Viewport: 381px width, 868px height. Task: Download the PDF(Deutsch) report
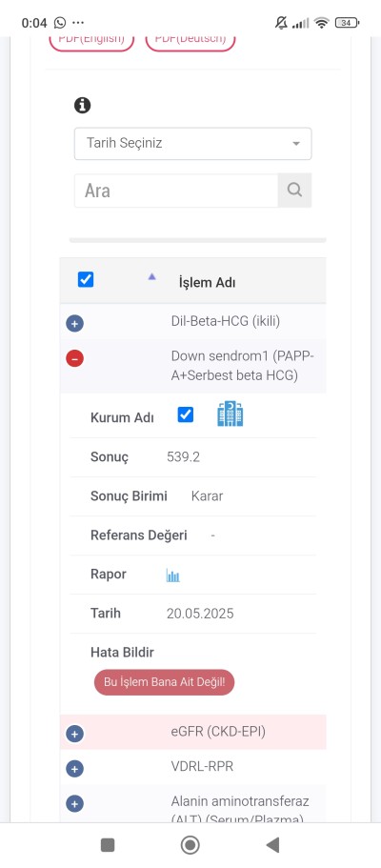click(x=190, y=41)
